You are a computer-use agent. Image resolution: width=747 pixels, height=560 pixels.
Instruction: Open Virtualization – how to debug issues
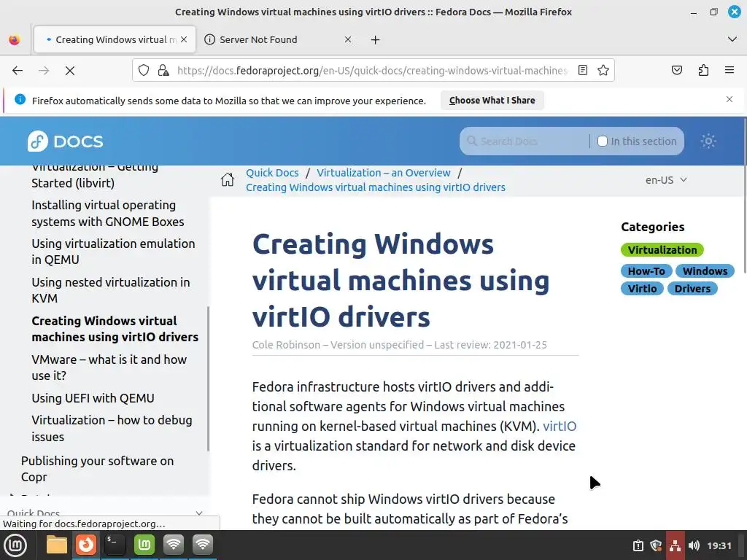(112, 428)
